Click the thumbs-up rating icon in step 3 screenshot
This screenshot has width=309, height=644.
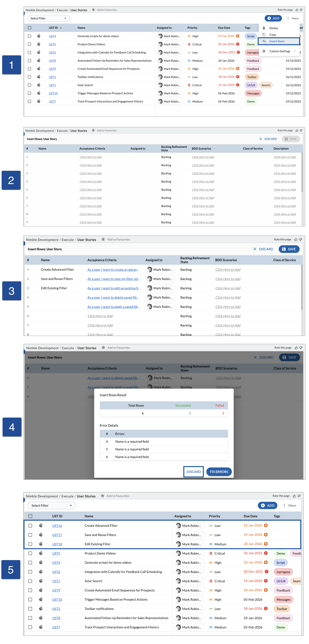click(296, 239)
